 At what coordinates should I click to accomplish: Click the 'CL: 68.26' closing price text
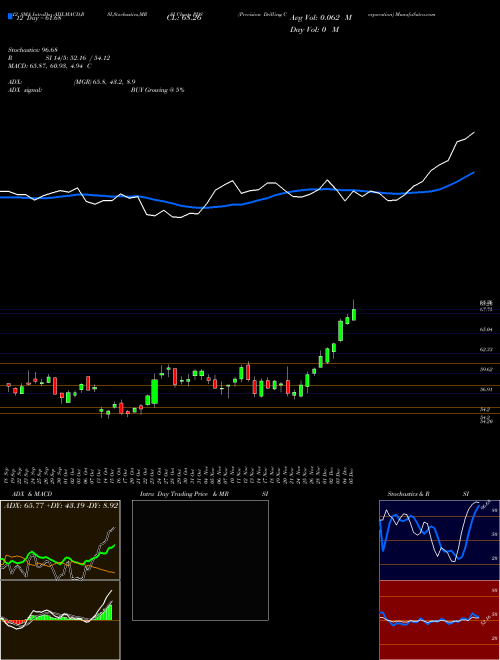point(184,18)
